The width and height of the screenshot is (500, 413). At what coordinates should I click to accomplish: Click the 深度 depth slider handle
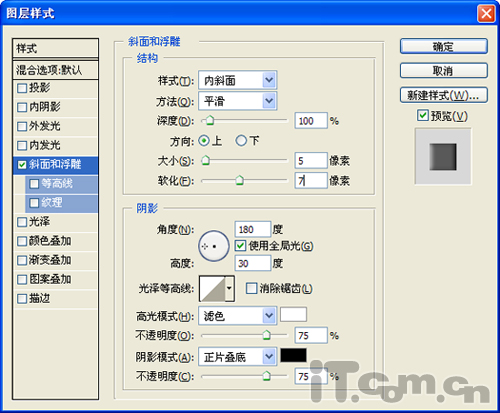point(210,120)
